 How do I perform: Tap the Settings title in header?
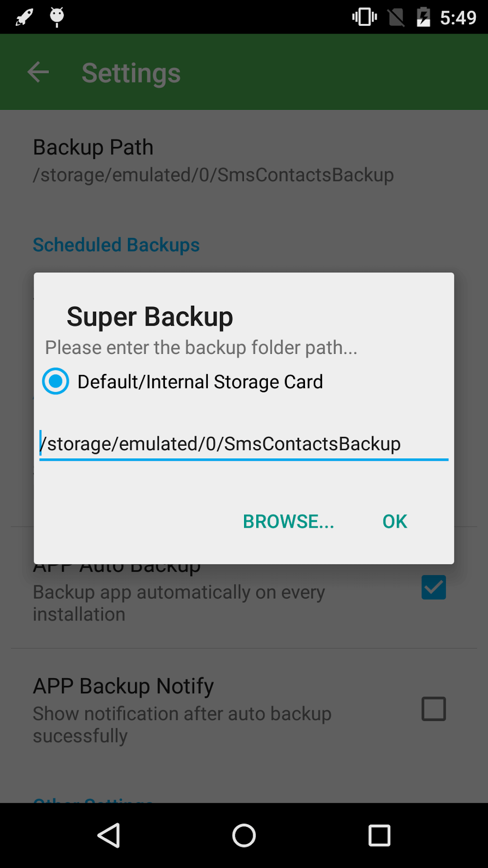coord(131,73)
